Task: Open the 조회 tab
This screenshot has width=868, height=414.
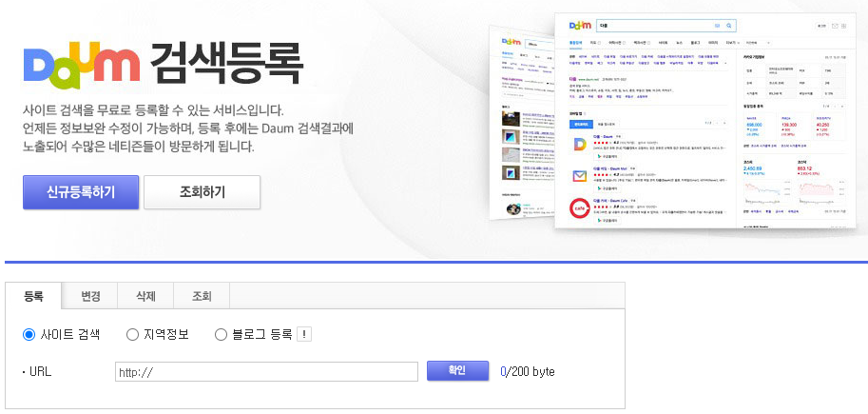Action: [203, 296]
